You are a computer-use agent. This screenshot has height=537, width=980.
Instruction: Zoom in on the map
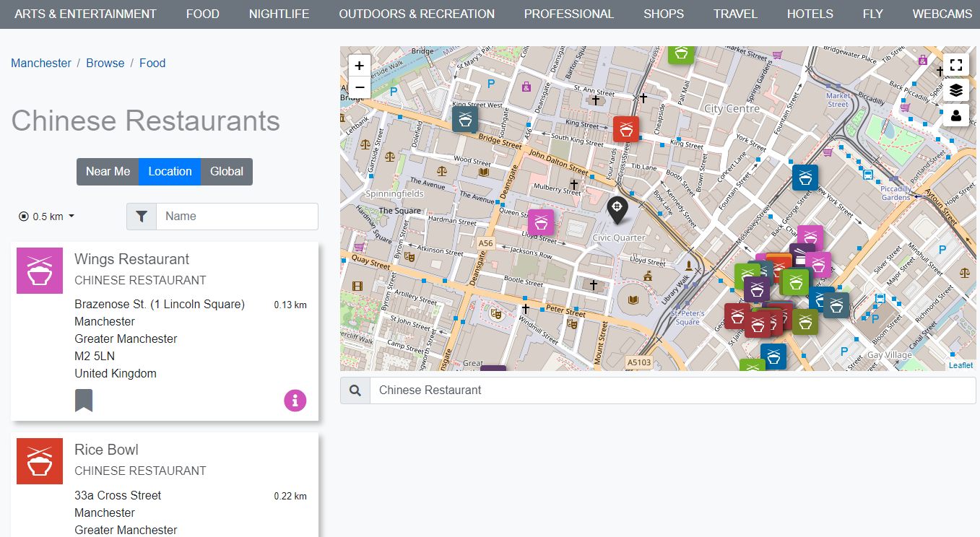(359, 65)
